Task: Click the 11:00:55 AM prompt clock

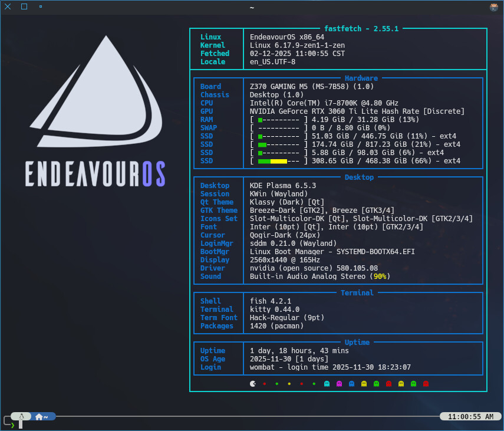Action: point(470,416)
